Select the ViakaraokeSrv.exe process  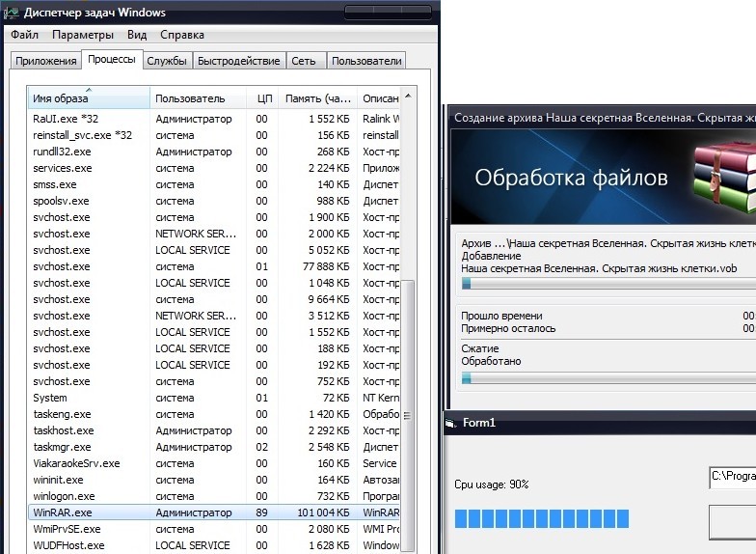pos(214,463)
